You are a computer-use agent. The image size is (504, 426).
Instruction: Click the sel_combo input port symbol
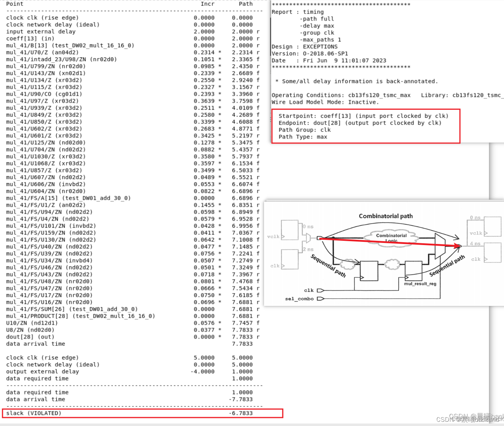pos(320,299)
